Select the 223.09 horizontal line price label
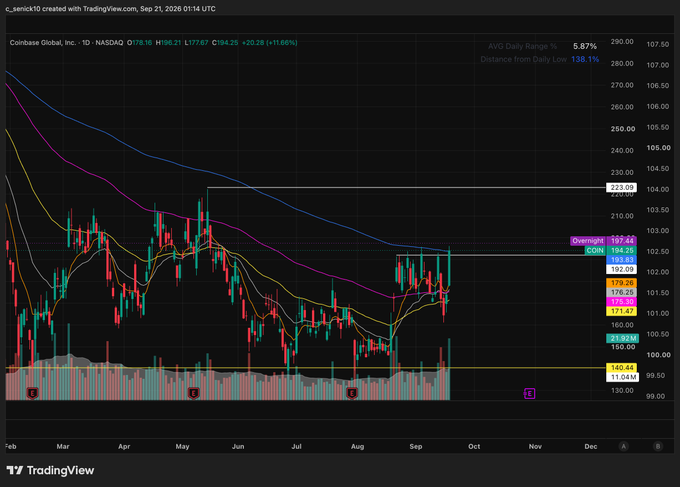Viewport: 680px width, 487px height. (x=621, y=187)
